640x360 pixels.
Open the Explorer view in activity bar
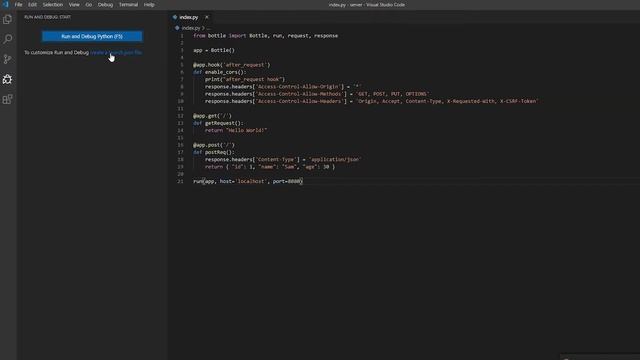[7, 19]
